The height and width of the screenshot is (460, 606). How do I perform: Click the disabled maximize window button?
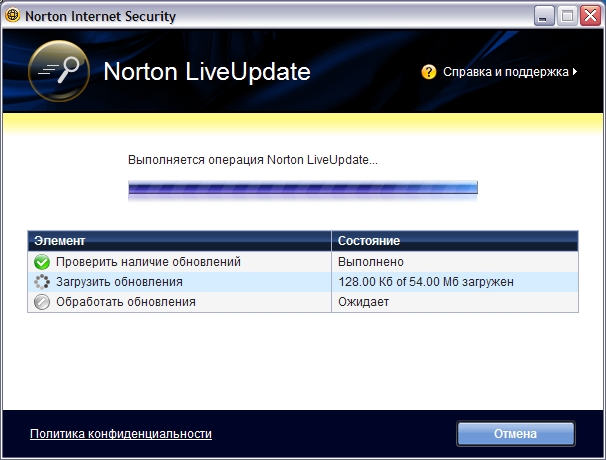point(567,16)
